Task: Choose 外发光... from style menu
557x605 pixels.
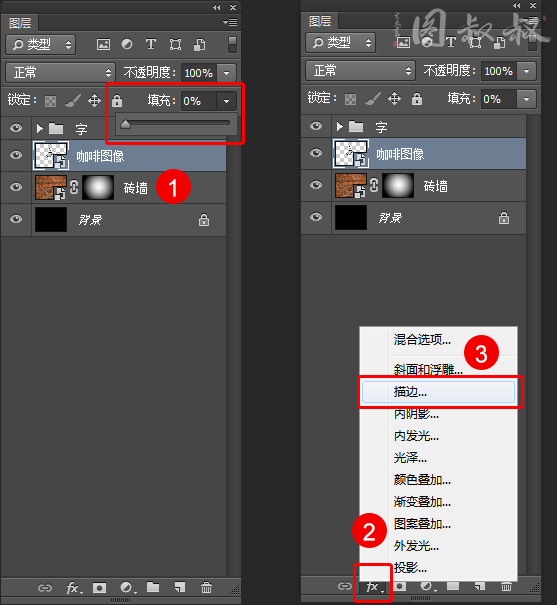Action: 416,546
